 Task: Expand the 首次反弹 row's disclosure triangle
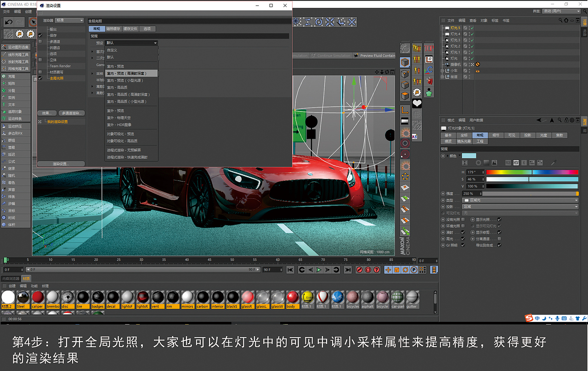pos(92,51)
